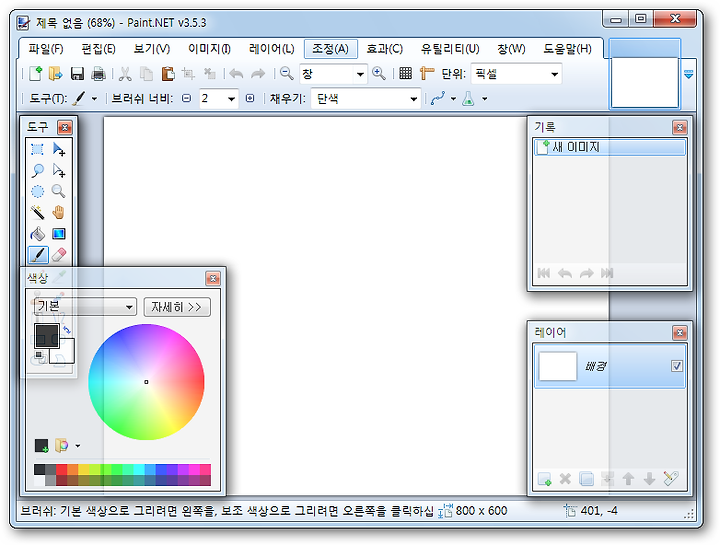Open the blending mode flask dropdown arrow
Viewport: 720px width, 545px height.
pos(484,98)
